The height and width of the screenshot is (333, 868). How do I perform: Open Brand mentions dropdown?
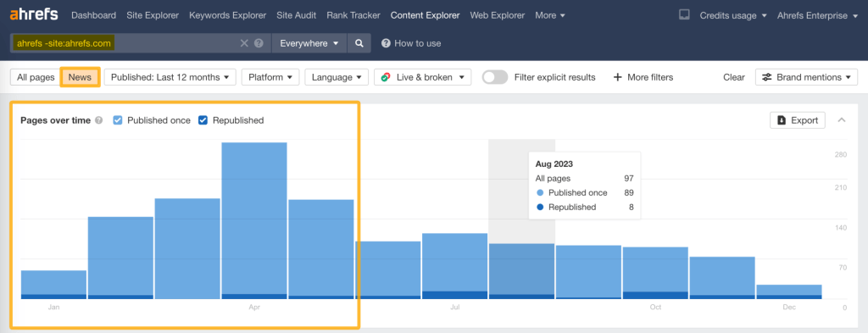(x=807, y=77)
